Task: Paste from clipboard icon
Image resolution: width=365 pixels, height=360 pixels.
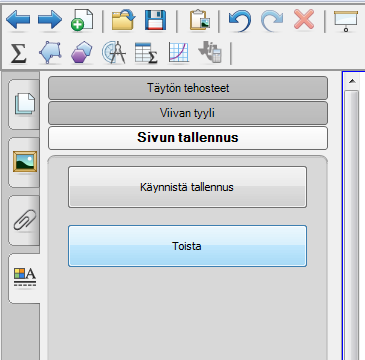Action: tap(200, 21)
